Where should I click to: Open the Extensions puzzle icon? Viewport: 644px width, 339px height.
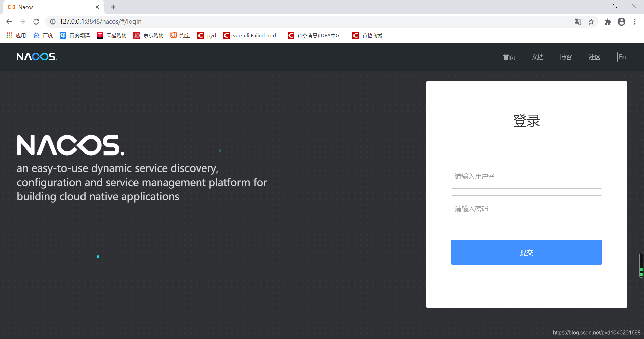click(x=608, y=21)
